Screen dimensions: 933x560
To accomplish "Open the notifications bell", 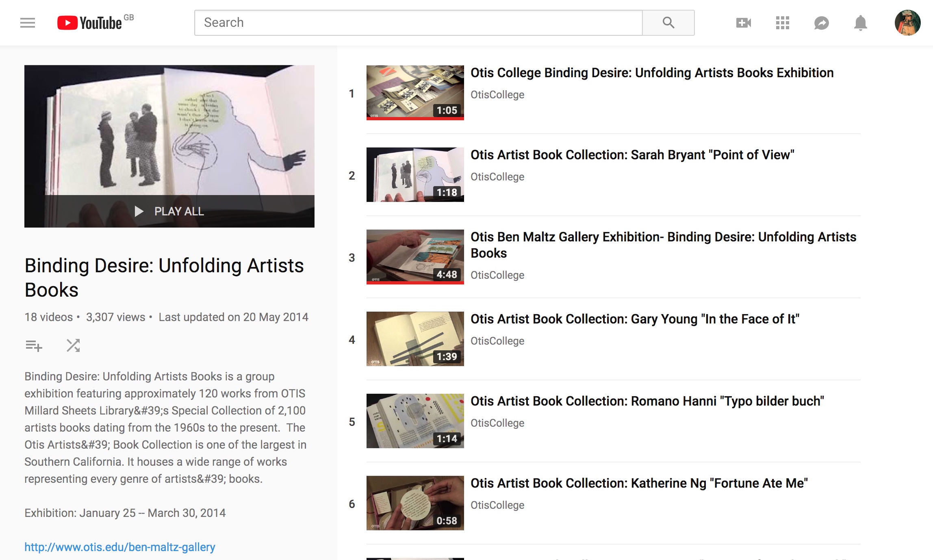I will pyautogui.click(x=860, y=23).
